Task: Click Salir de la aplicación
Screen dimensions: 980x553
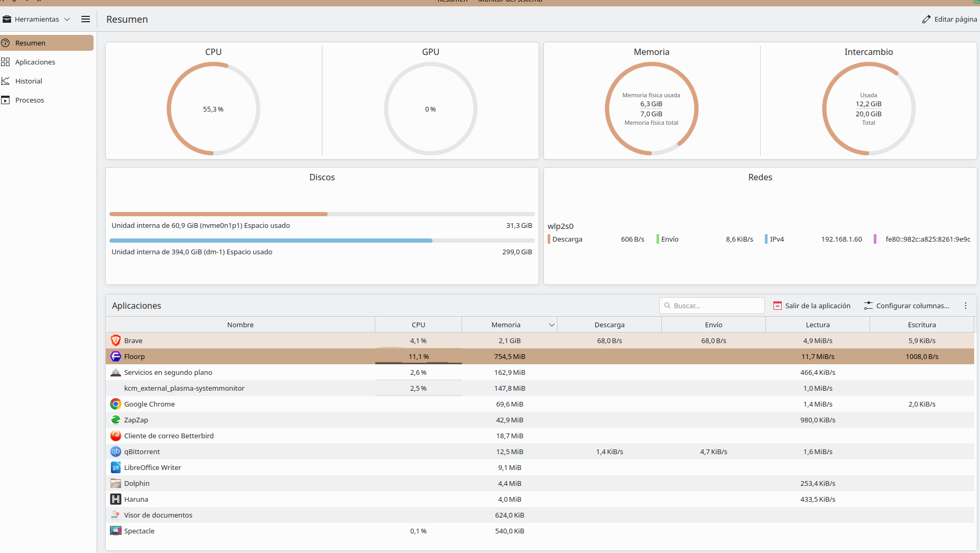Action: 812,306
